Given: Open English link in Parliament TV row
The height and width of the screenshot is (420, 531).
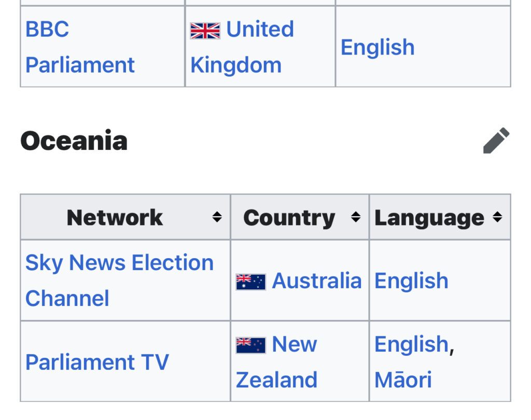Looking at the screenshot, I should point(411,344).
